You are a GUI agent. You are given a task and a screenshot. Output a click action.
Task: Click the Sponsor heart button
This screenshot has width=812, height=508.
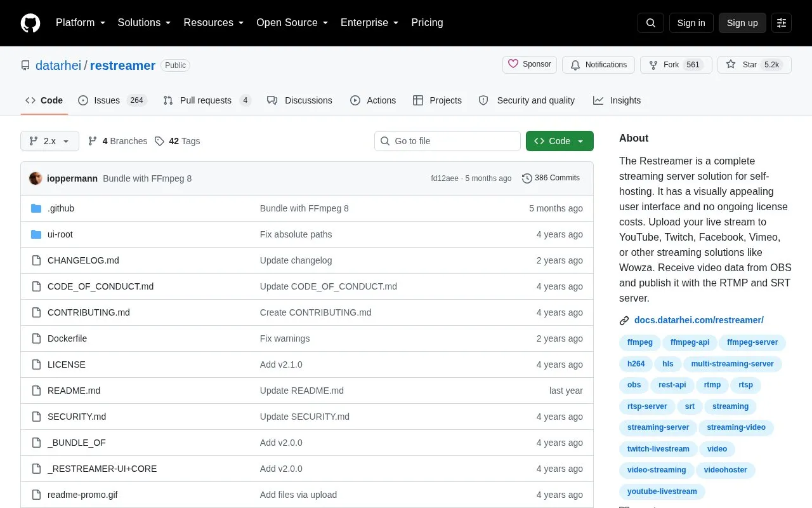[530, 65]
